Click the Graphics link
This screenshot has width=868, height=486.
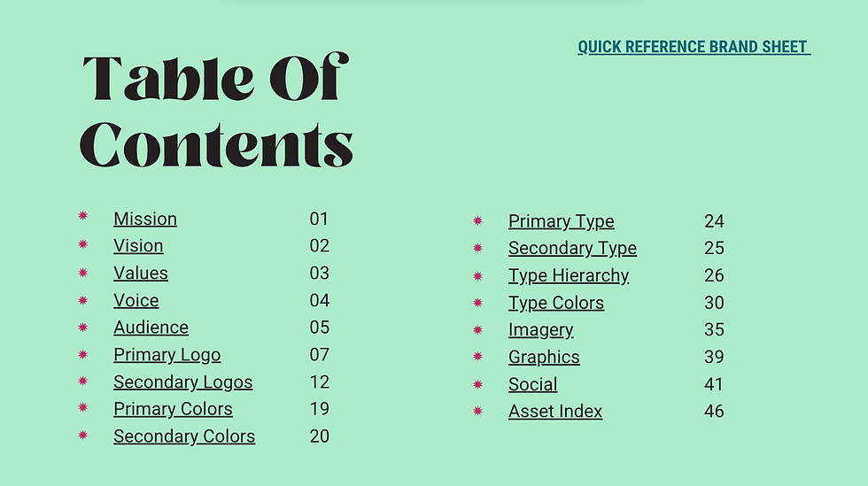tap(544, 357)
